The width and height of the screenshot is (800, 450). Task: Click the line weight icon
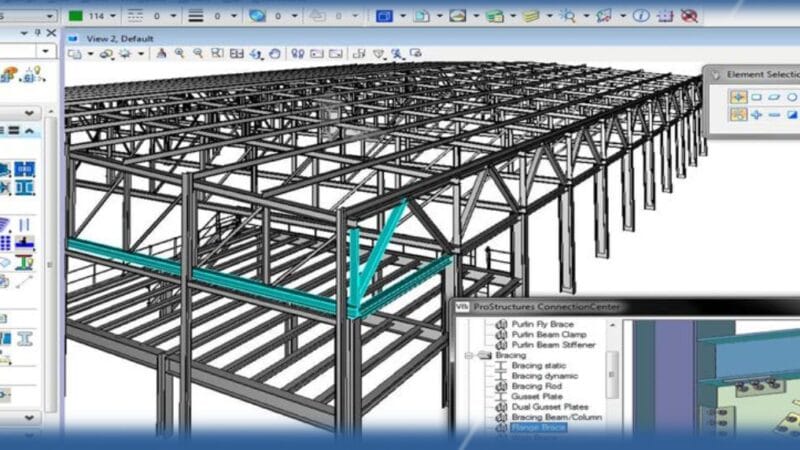tap(196, 16)
